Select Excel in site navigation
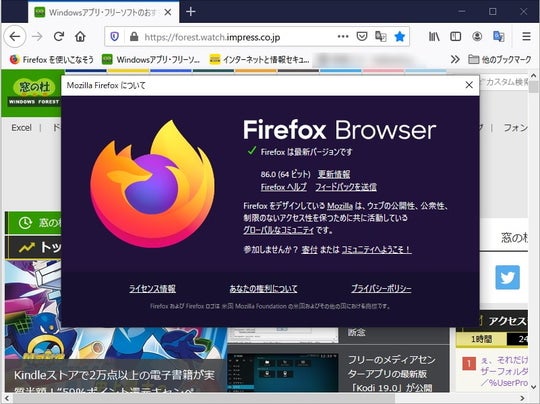Viewport: 540px width, 404px height. click(21, 128)
